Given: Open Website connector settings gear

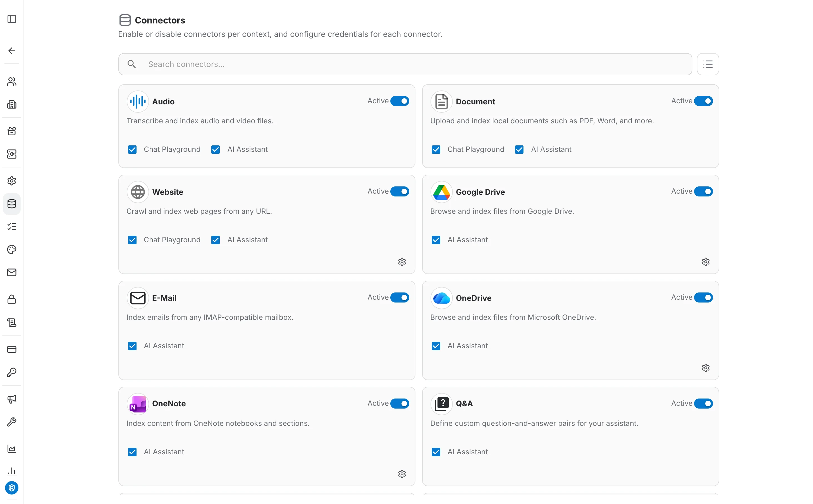Looking at the screenshot, I should (x=402, y=262).
